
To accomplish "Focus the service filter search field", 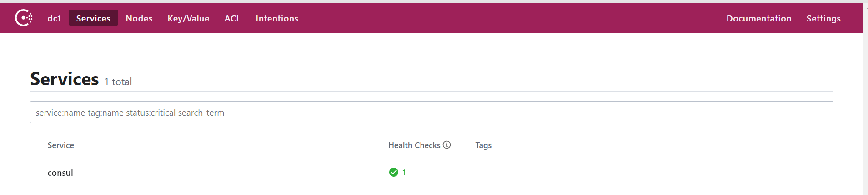I will (431, 112).
